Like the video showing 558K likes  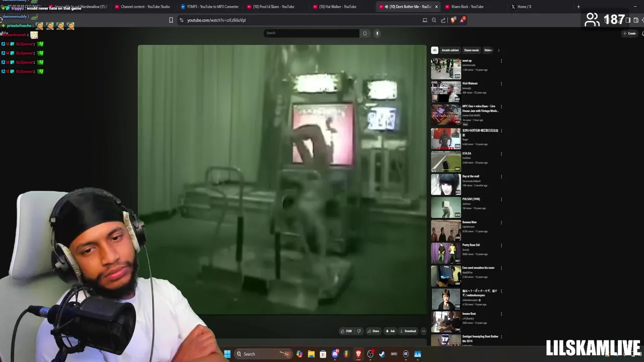346,331
